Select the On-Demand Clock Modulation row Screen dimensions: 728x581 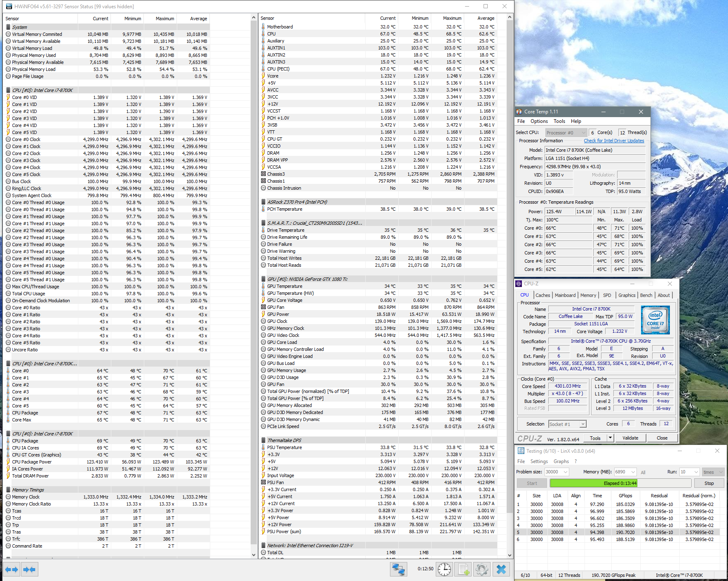(106, 301)
